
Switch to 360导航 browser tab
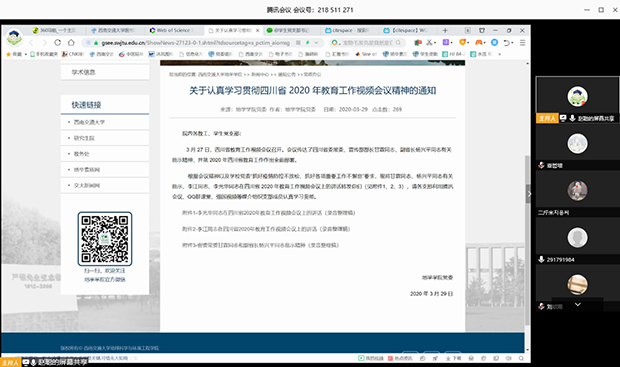click(54, 30)
